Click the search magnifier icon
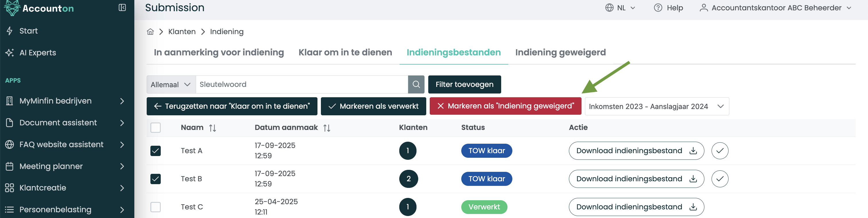This screenshot has height=218, width=868. 416,84
